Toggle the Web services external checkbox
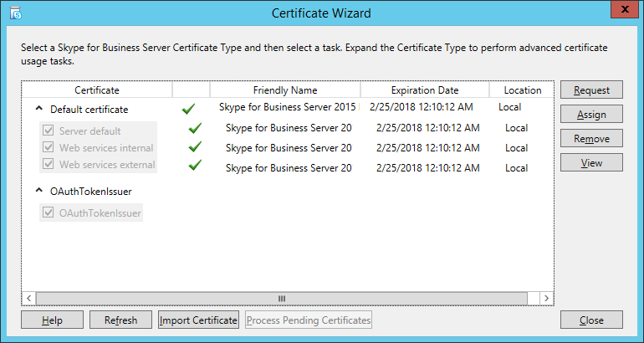 49,164
